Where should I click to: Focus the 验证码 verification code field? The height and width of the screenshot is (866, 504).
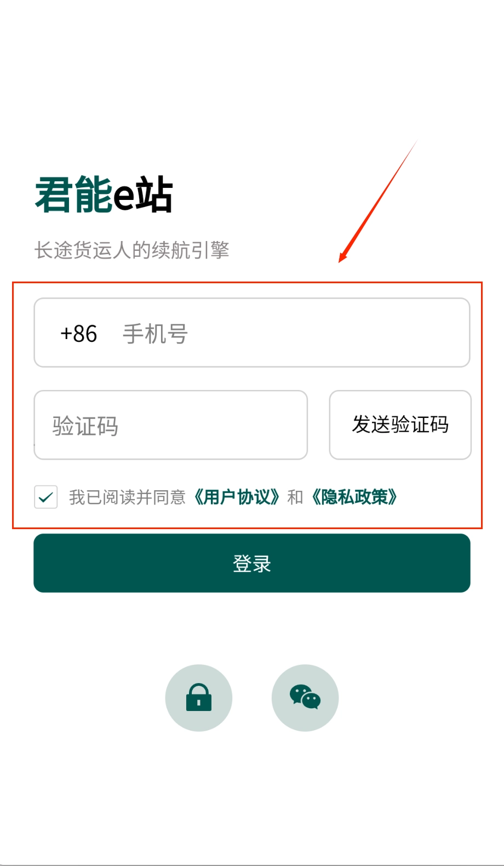[x=170, y=425]
